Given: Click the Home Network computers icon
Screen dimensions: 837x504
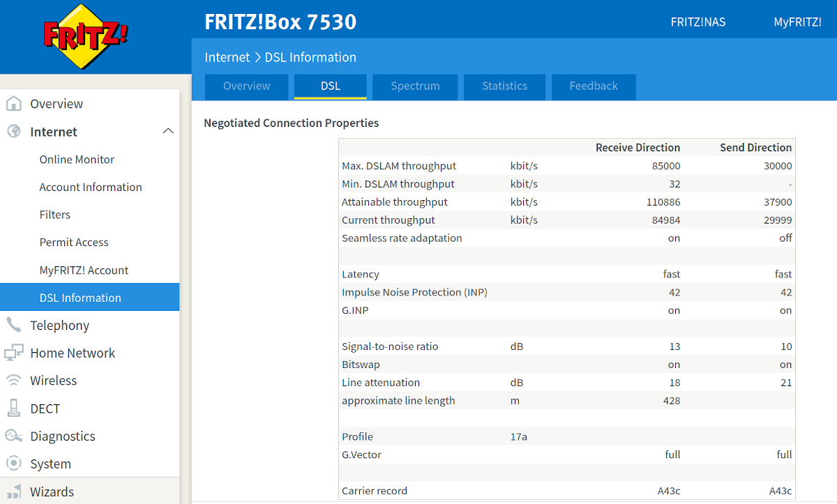Looking at the screenshot, I should pos(13,353).
